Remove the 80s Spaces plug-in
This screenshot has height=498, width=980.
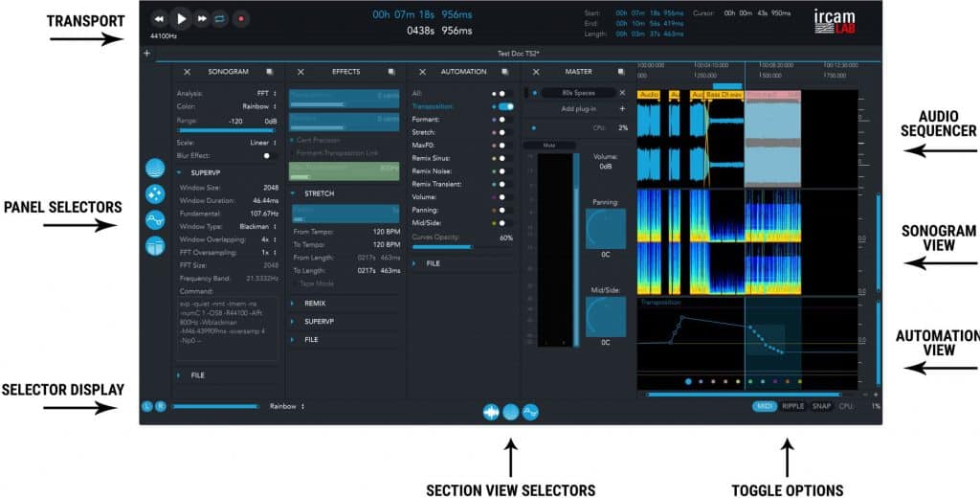pyautogui.click(x=622, y=93)
